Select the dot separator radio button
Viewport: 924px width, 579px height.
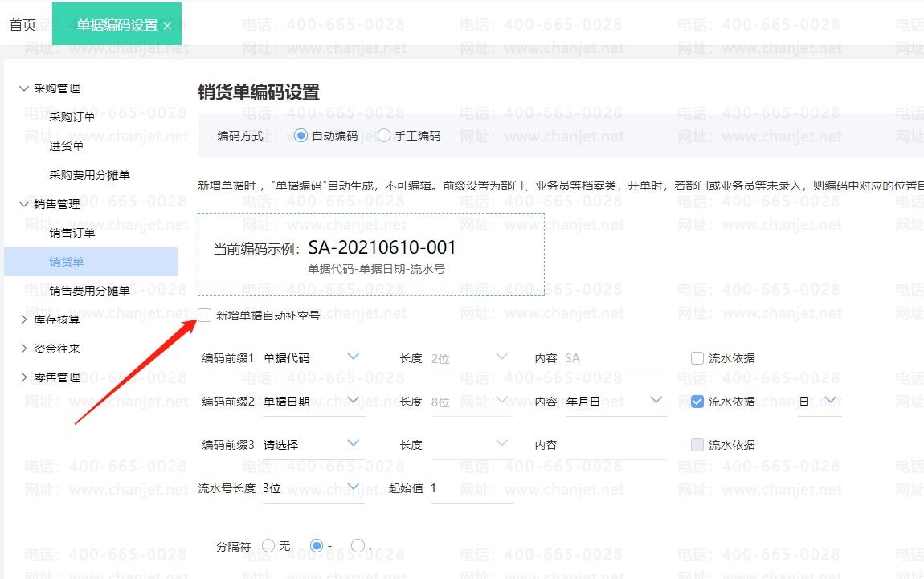click(357, 546)
